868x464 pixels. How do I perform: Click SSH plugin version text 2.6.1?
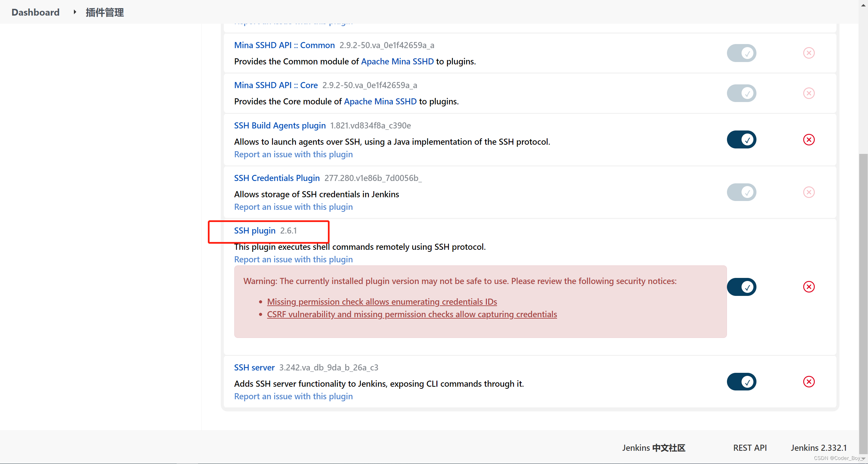289,230
